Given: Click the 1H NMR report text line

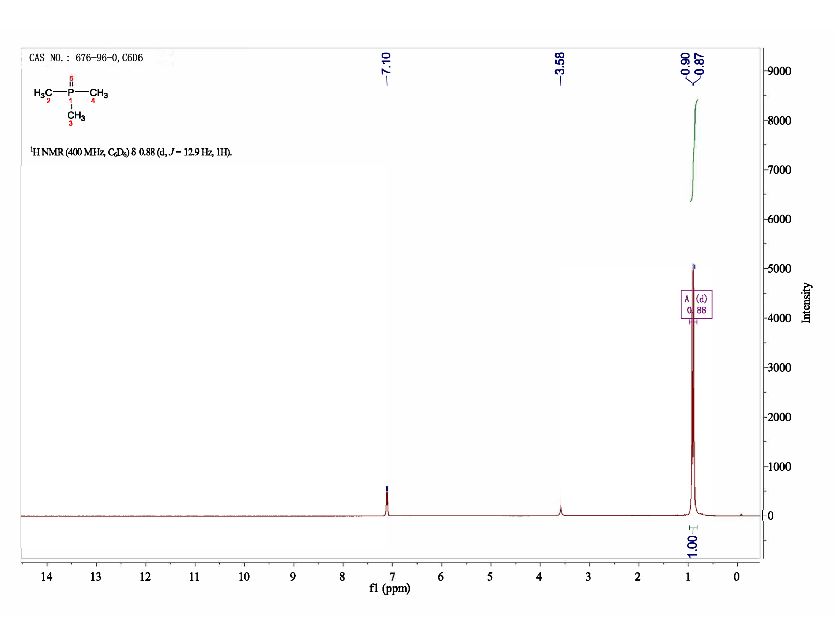Looking at the screenshot, I should point(131,152).
